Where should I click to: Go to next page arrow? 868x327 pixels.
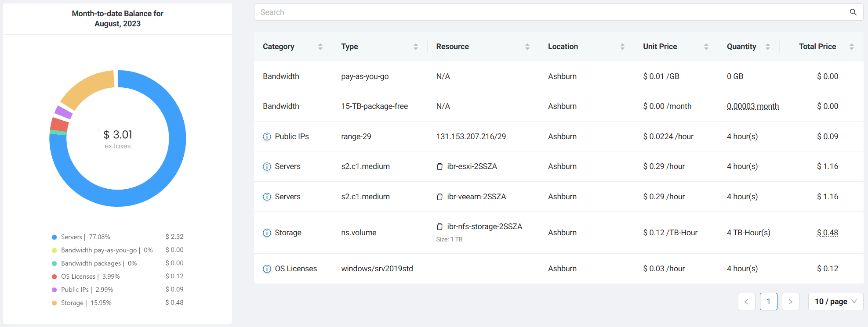[x=790, y=302]
